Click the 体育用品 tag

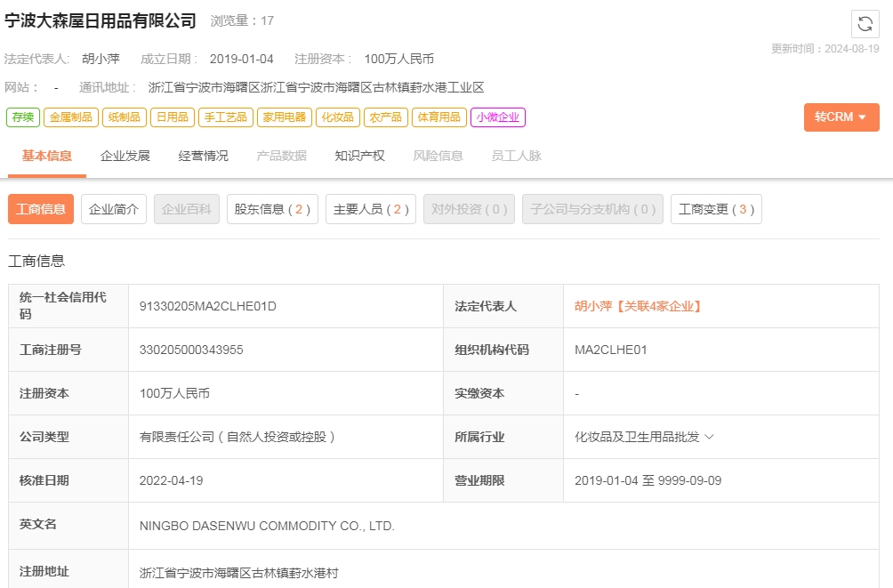click(x=439, y=117)
